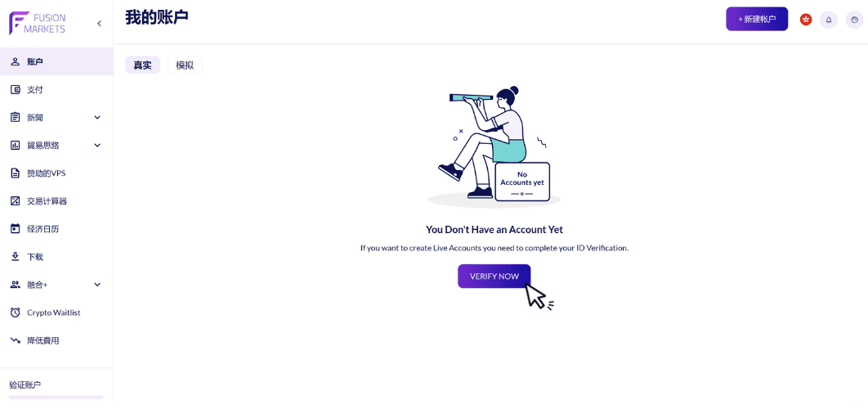
Task: Open the notifications bell icon
Action: [x=829, y=20]
